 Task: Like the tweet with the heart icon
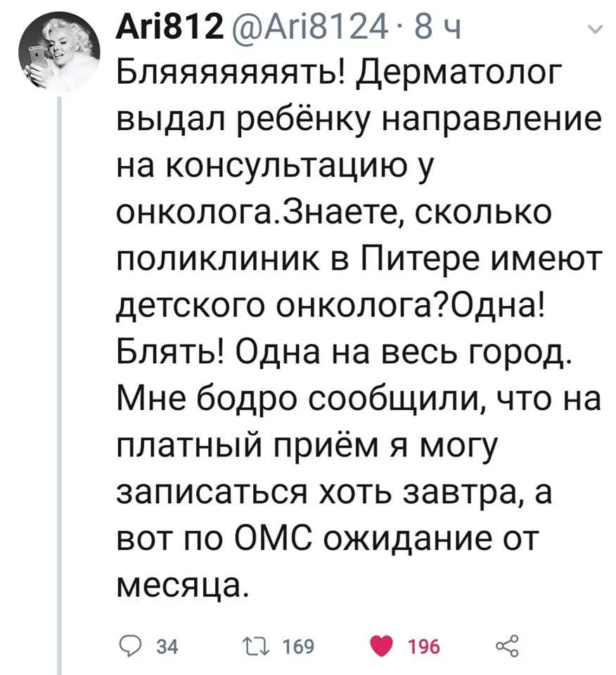click(381, 645)
